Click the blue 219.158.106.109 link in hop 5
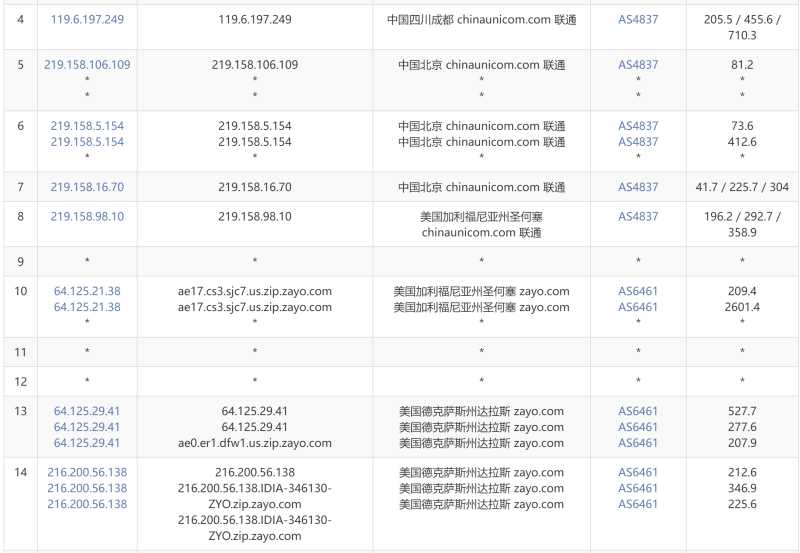 tap(87, 65)
